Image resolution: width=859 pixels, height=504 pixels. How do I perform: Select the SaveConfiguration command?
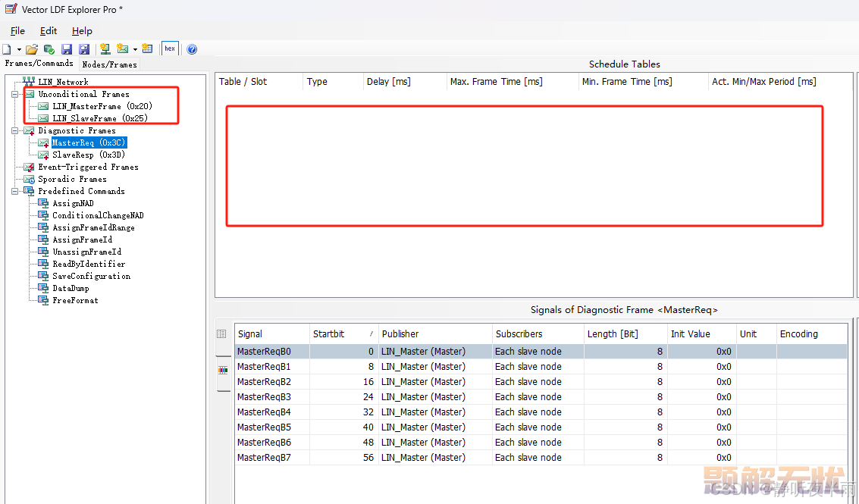(92, 276)
